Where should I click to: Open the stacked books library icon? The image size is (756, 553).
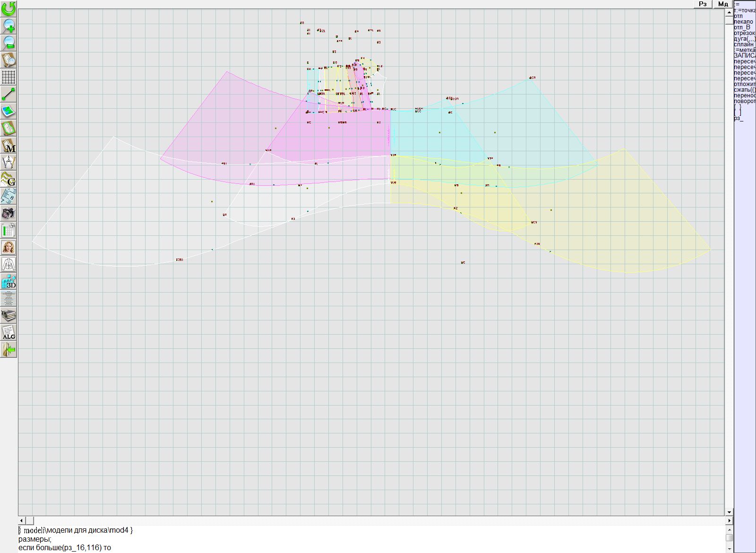(x=9, y=315)
